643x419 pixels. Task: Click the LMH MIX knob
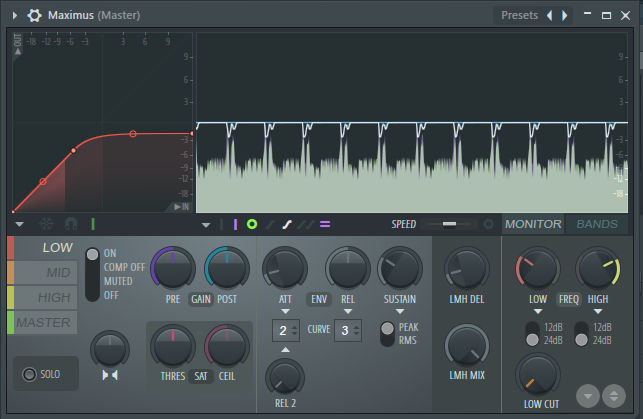[x=467, y=346]
